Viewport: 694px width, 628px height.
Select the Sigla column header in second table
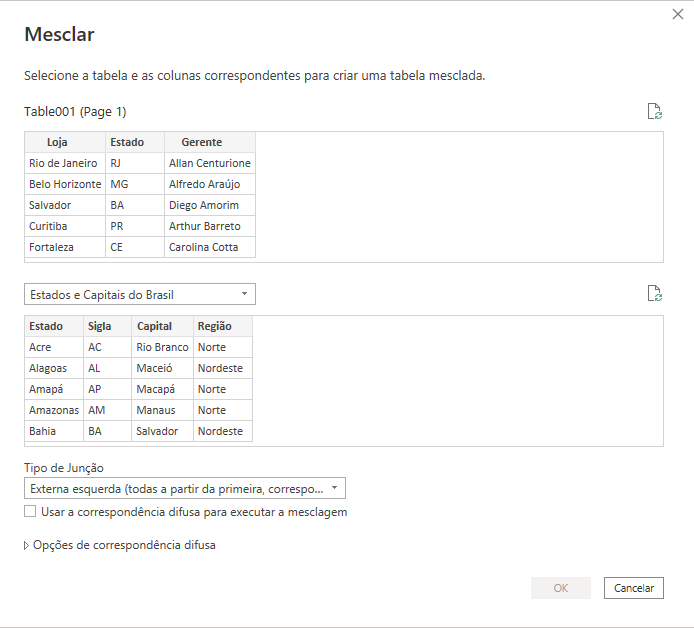tap(107, 326)
